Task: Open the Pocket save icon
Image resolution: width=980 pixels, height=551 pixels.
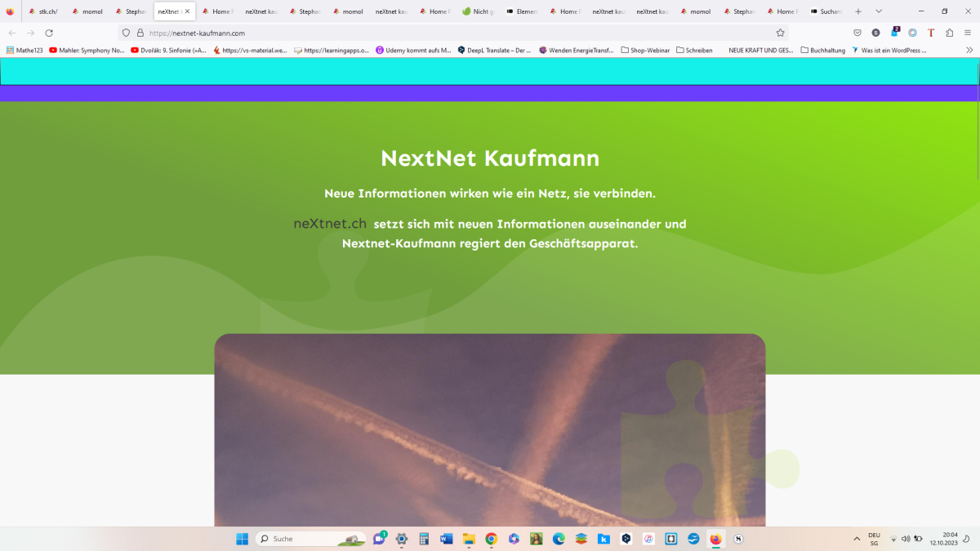Action: click(x=857, y=33)
